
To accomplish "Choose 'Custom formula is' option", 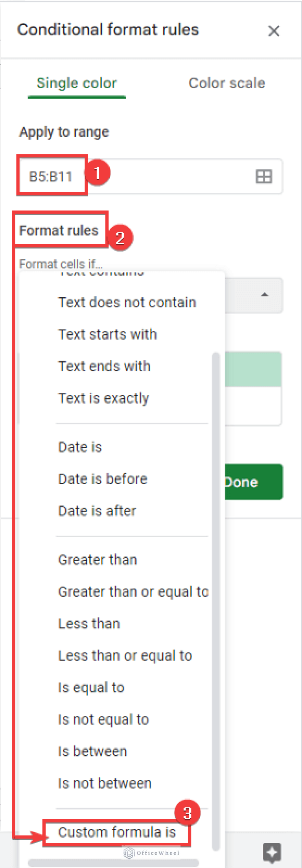I will tap(117, 832).
